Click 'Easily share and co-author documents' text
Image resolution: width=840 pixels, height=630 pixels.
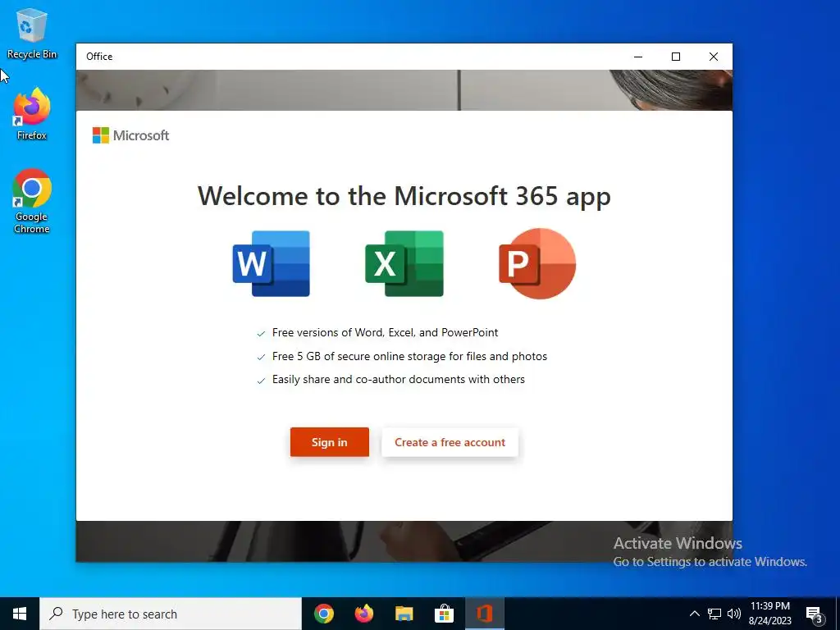399,379
